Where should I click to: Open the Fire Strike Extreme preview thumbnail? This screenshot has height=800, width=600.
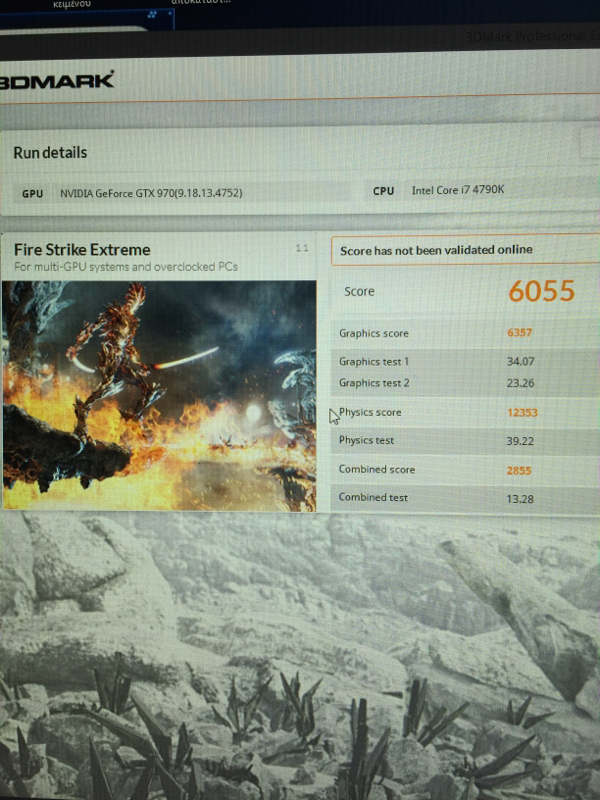point(159,395)
